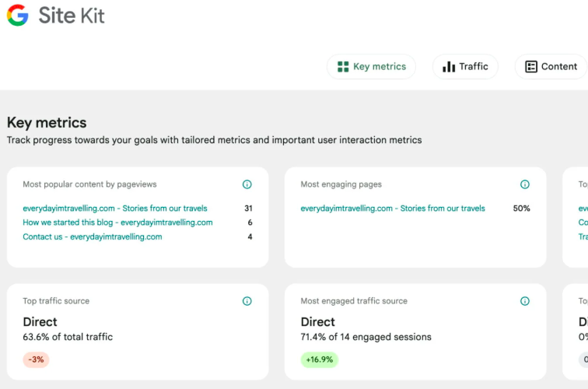Click the Direct top traffic source value
This screenshot has width=588, height=389.
coord(40,321)
